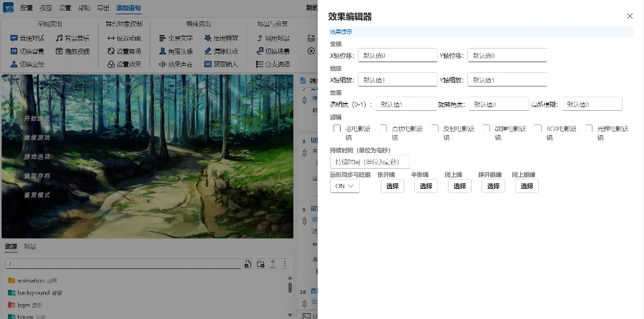Focus the 高斯模糊 input field
The width and height of the screenshot is (644, 319).
[592, 104]
